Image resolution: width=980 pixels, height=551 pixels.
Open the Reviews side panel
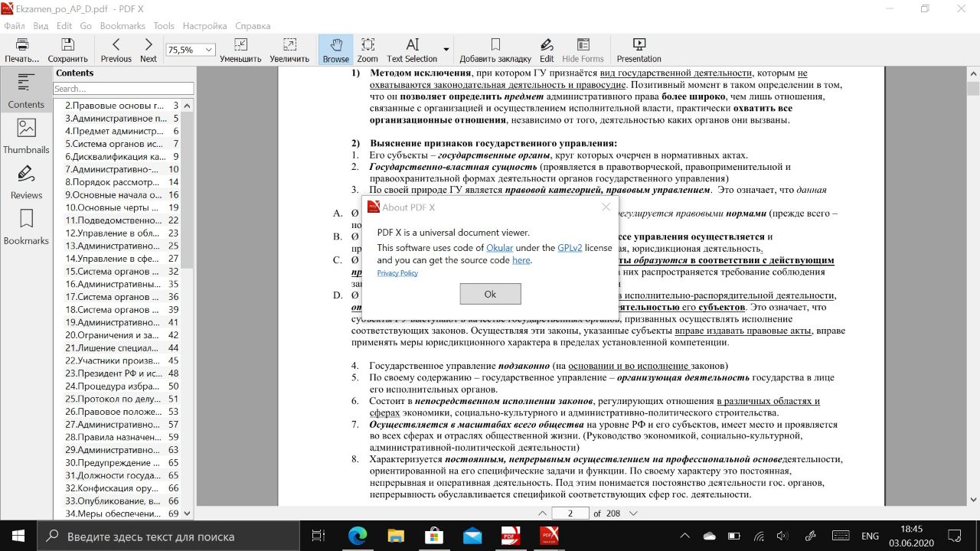click(x=26, y=182)
